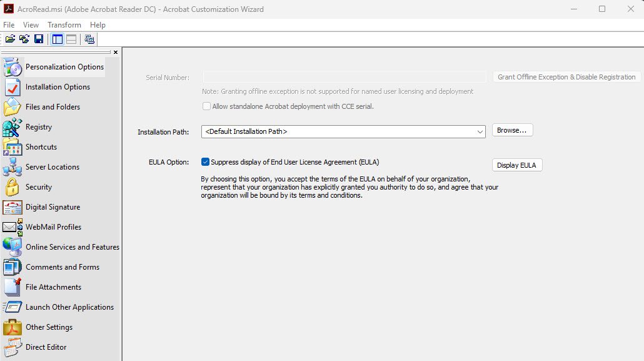Go to Shortcuts in the sidebar

coord(41,147)
